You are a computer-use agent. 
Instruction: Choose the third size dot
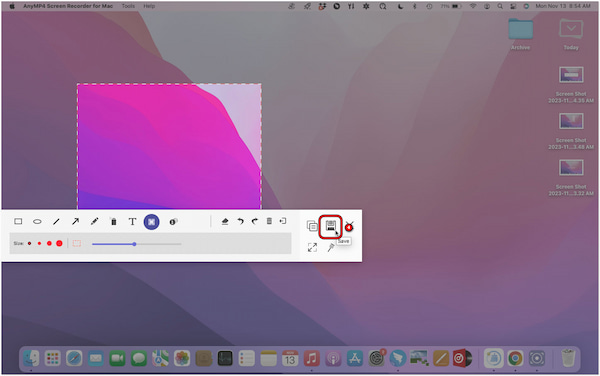click(x=49, y=243)
